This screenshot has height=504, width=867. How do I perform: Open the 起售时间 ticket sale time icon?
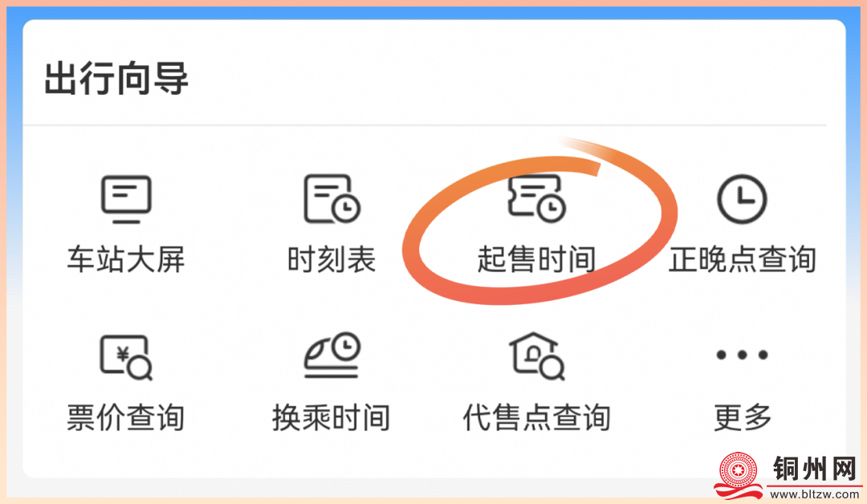[x=536, y=199]
